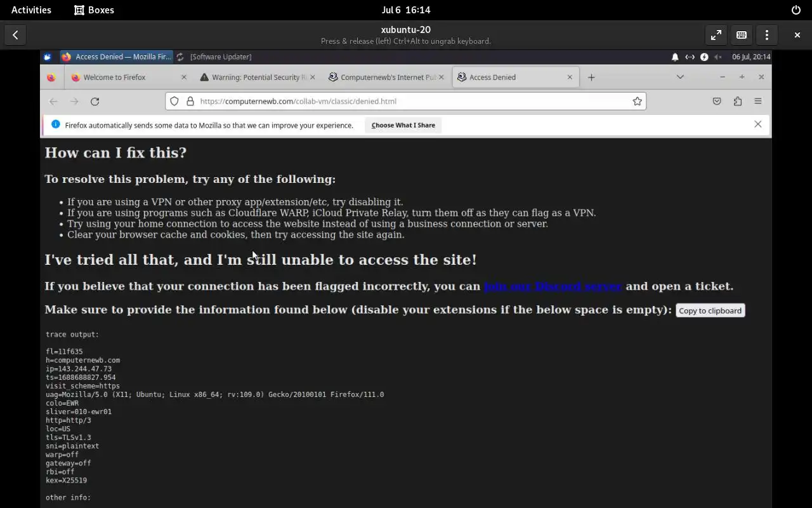The width and height of the screenshot is (812, 508).
Task: Close the Firefox window
Action: pos(761,77)
